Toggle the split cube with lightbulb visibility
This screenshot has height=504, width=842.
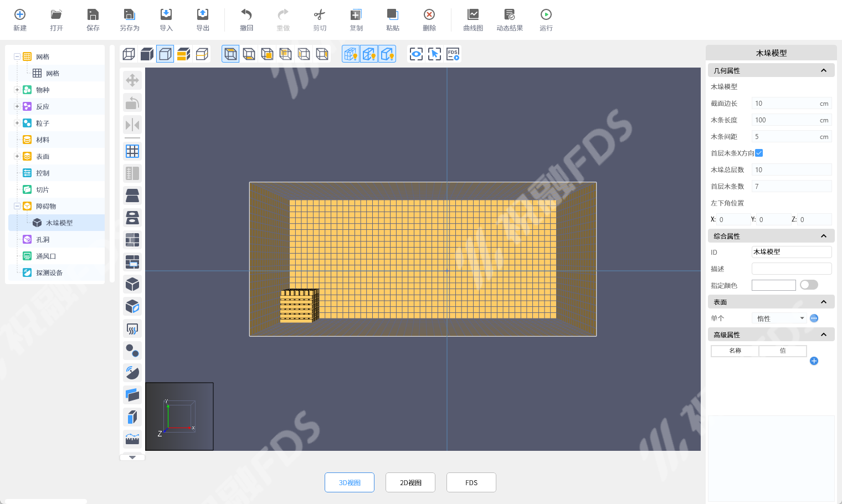pyautogui.click(x=369, y=54)
